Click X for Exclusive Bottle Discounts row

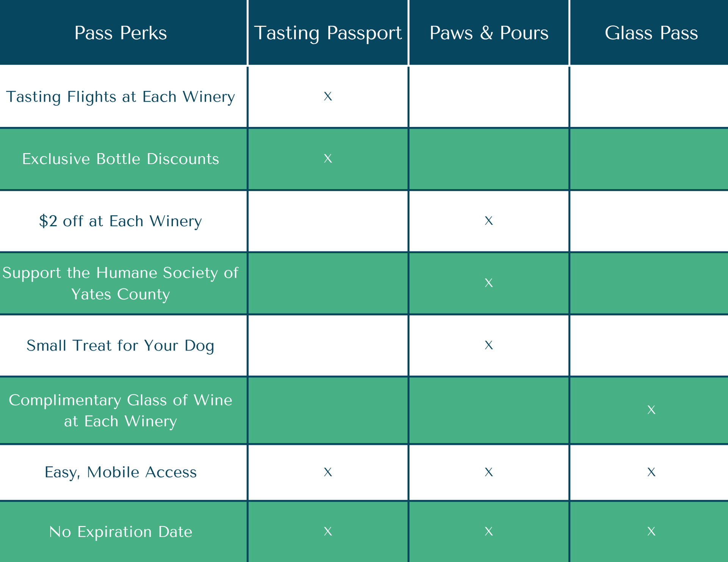click(x=328, y=158)
